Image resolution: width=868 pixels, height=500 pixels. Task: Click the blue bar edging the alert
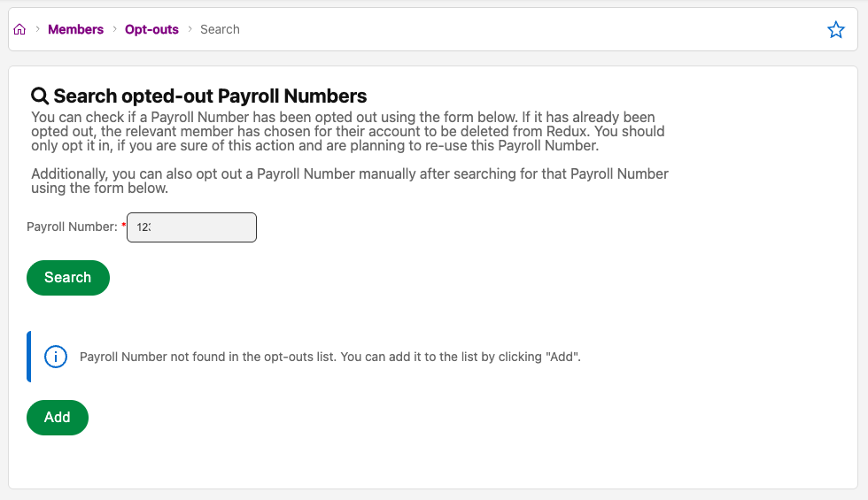pos(29,357)
